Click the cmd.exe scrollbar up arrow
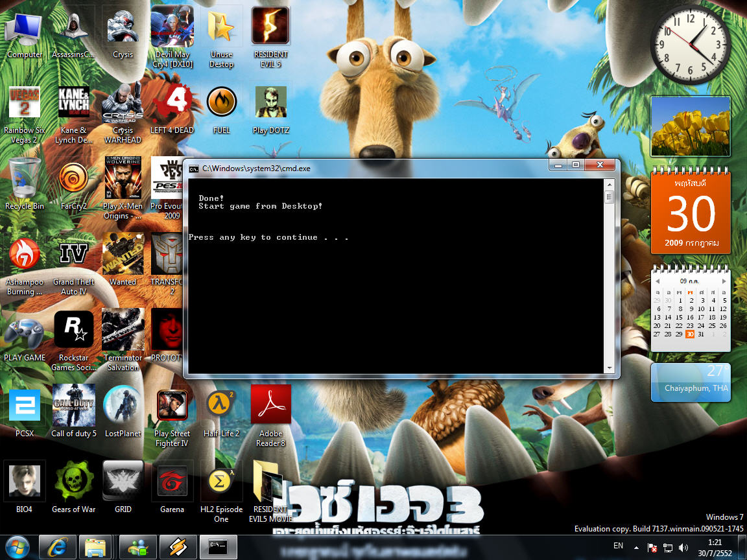The image size is (747, 560). click(610, 184)
